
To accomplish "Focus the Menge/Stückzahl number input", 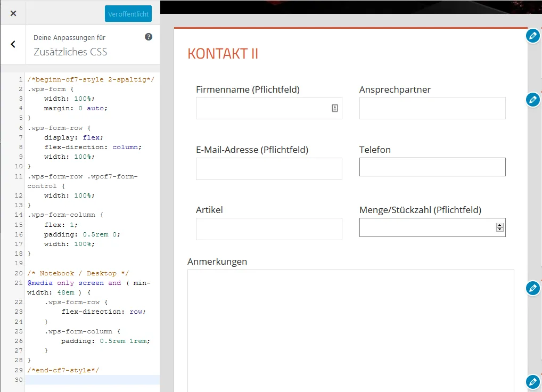I will [x=432, y=227].
